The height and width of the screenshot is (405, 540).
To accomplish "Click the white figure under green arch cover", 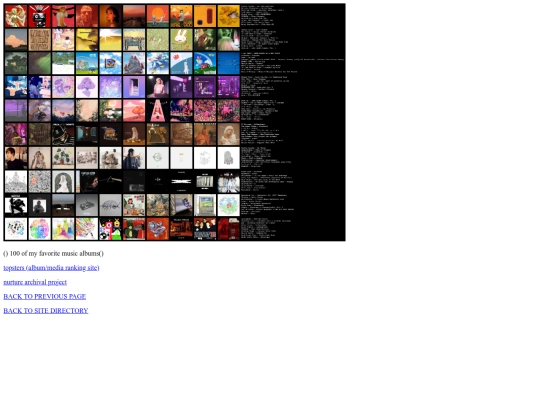I will point(63,181).
